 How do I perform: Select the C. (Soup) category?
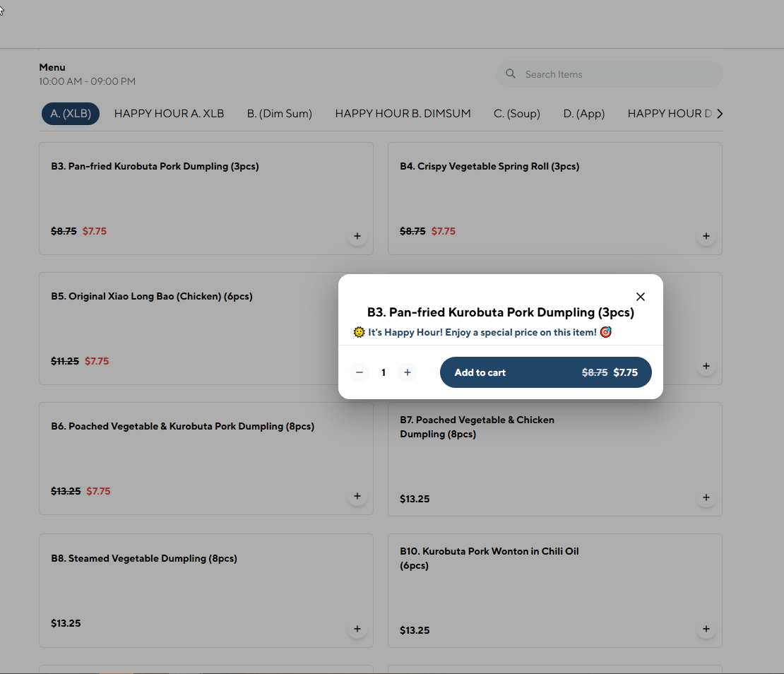point(516,114)
